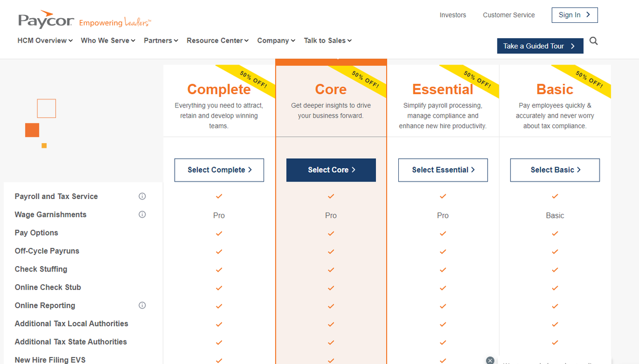Open the Talk to Sales menu

[x=327, y=40]
